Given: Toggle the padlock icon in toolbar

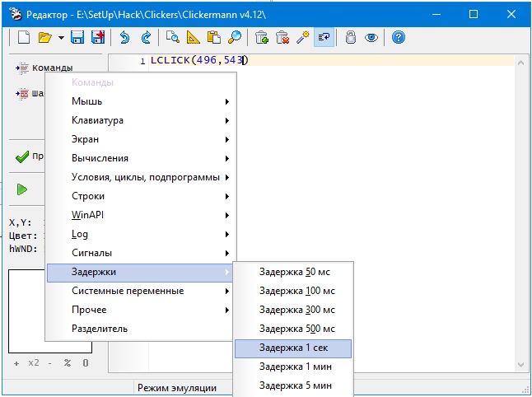Looking at the screenshot, I should pyautogui.click(x=351, y=37).
